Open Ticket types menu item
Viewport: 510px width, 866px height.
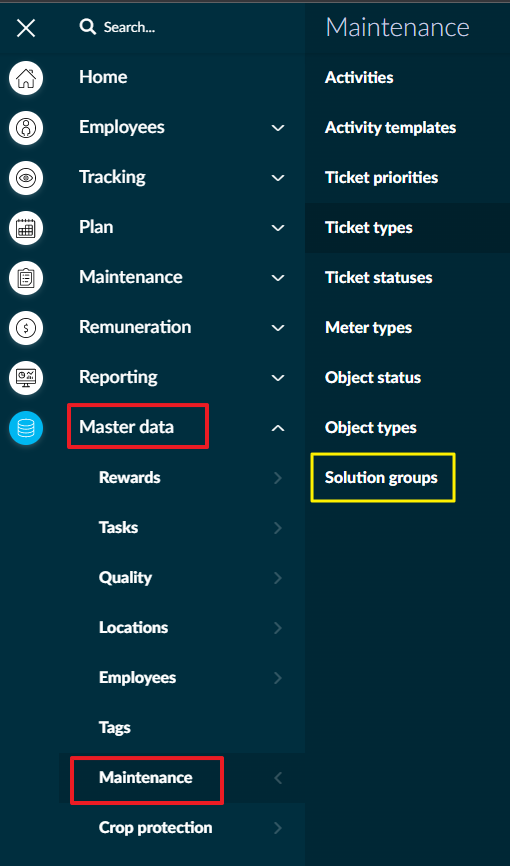pyautogui.click(x=369, y=228)
